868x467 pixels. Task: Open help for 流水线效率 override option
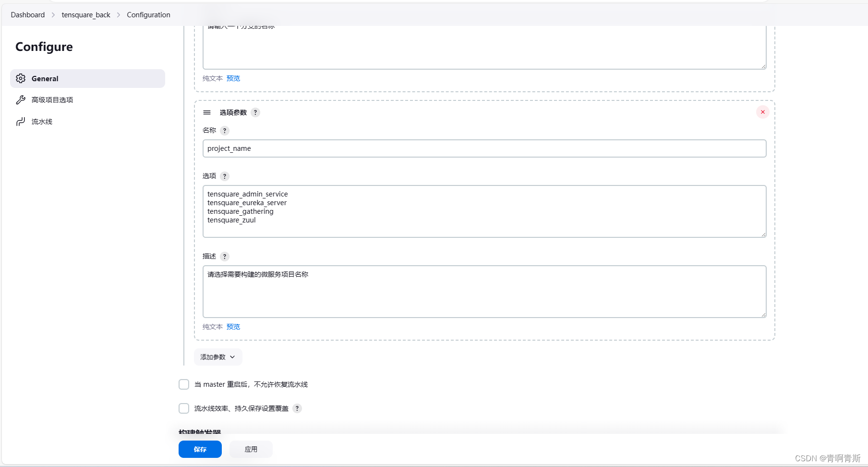click(297, 408)
